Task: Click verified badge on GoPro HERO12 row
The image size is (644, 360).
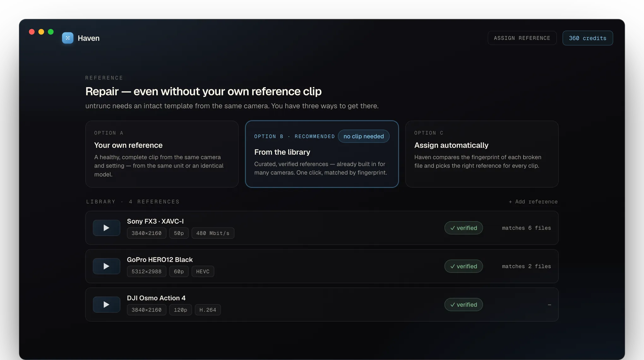Action: [x=463, y=266]
